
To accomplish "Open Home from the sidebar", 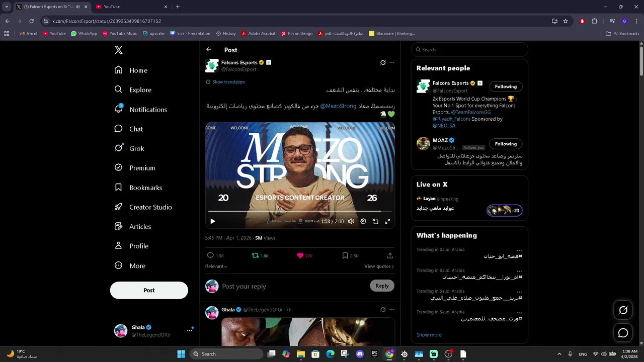I will click(131, 70).
